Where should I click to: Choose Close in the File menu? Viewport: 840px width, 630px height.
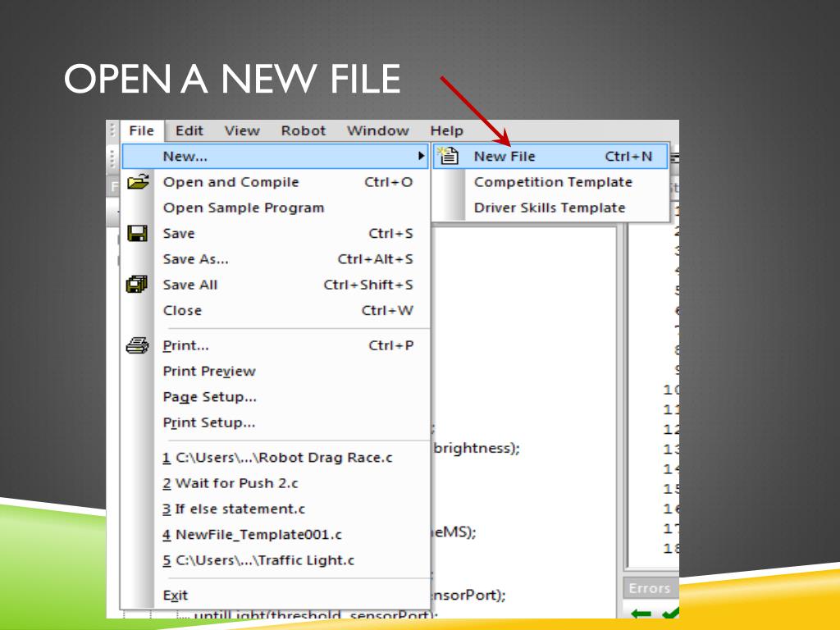click(x=276, y=311)
